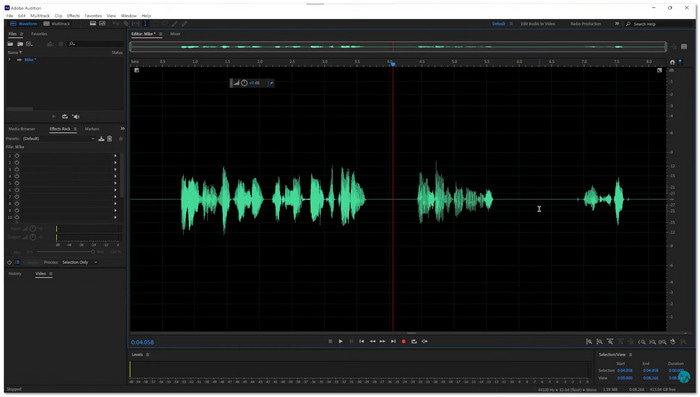Switch to Multitrack view
The image size is (700, 397).
coord(57,24)
